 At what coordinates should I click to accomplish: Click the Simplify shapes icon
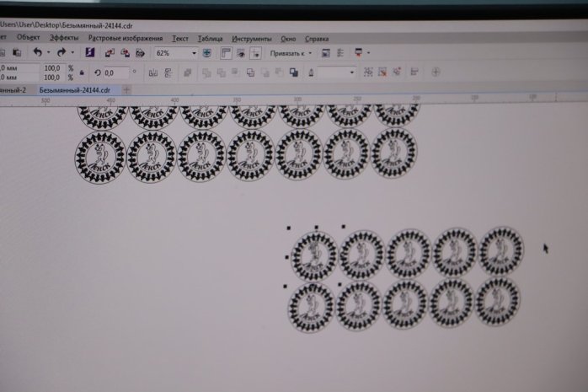250,72
